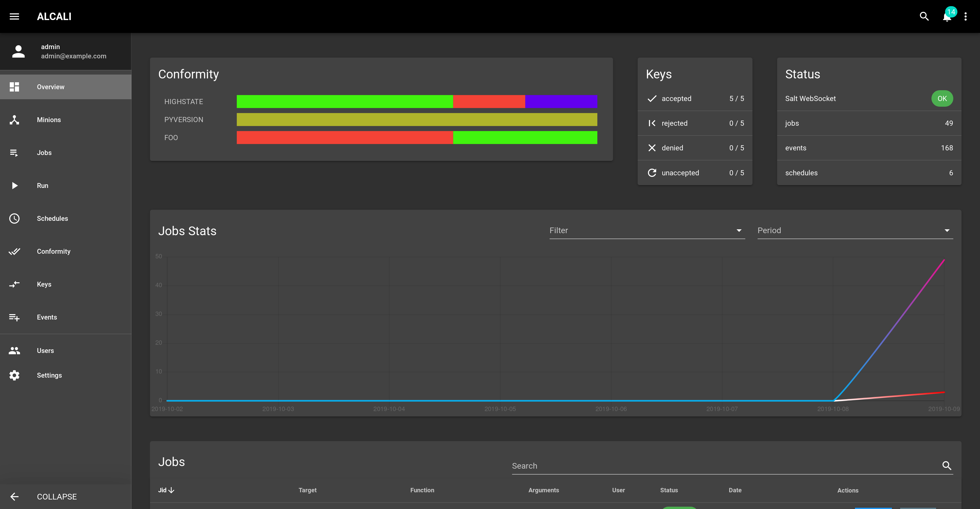The image size is (980, 509).
Task: Open the Events menu item
Action: [x=47, y=317]
